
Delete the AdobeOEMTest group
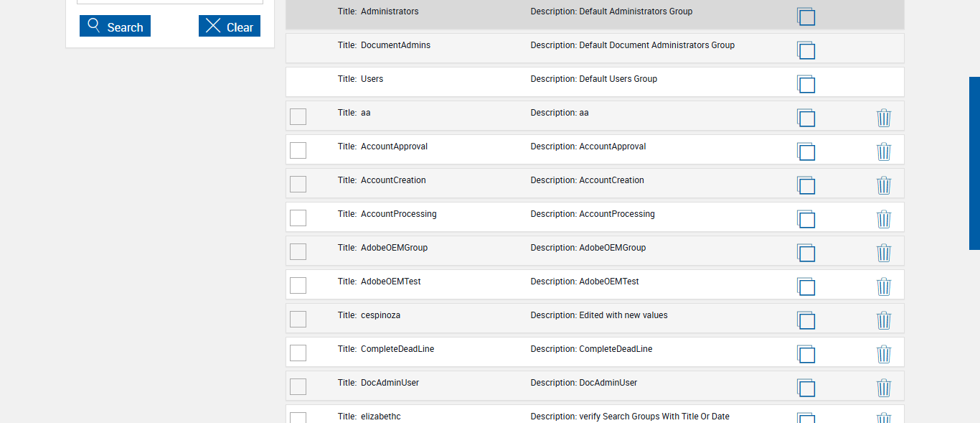pyautogui.click(x=884, y=287)
